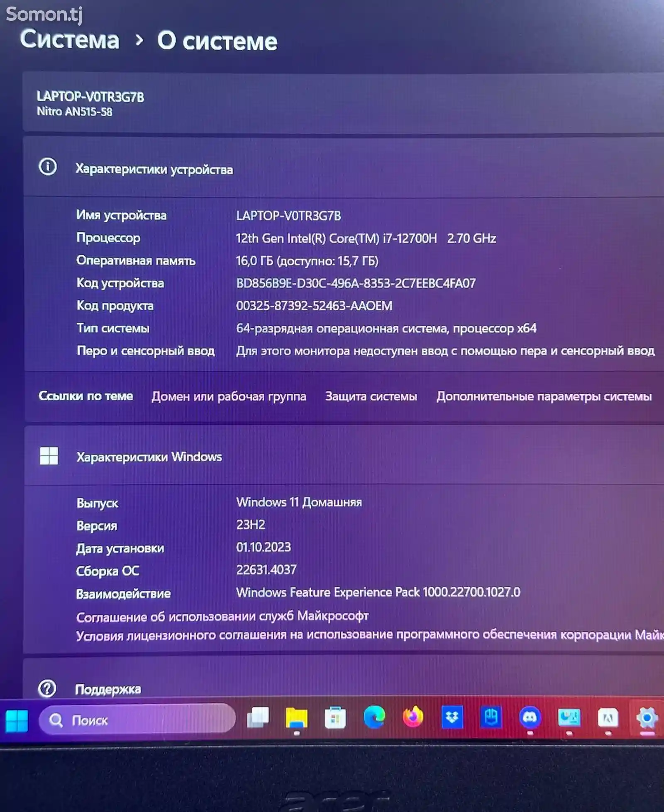Click the Windows logo beside Характеристики Windows

pyautogui.click(x=49, y=456)
